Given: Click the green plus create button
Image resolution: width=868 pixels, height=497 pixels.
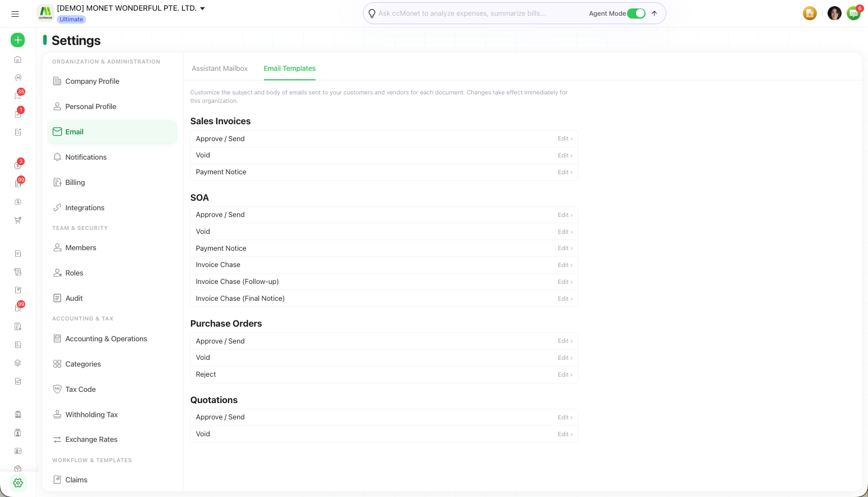Looking at the screenshot, I should pos(18,40).
